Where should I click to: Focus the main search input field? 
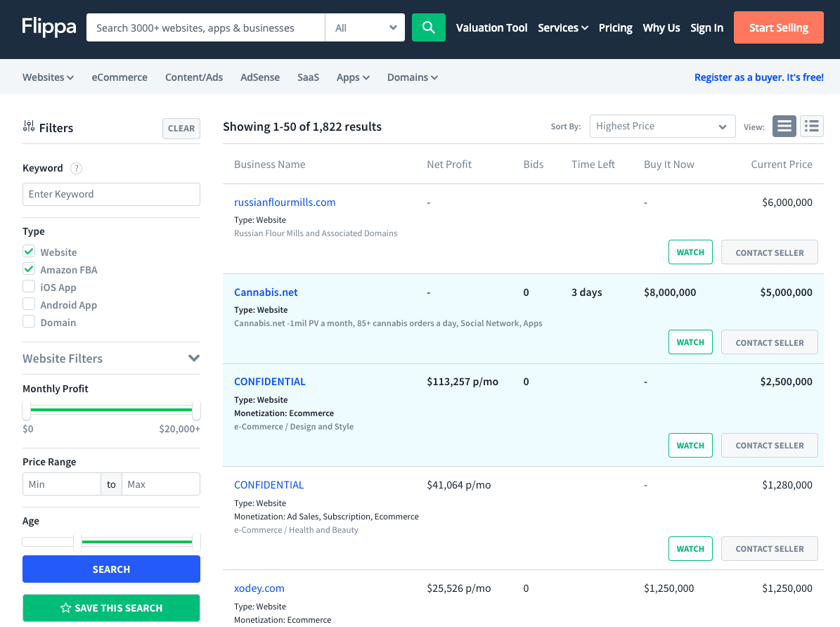206,27
